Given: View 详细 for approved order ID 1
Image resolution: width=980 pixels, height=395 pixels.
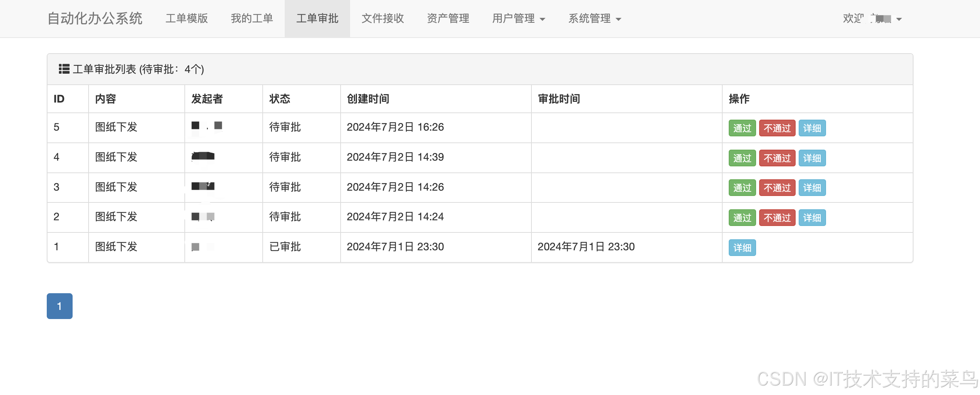Looking at the screenshot, I should 742,248.
